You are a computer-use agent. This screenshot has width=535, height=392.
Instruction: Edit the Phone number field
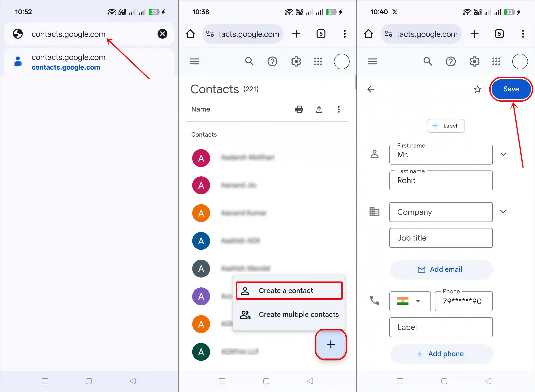pyautogui.click(x=464, y=301)
